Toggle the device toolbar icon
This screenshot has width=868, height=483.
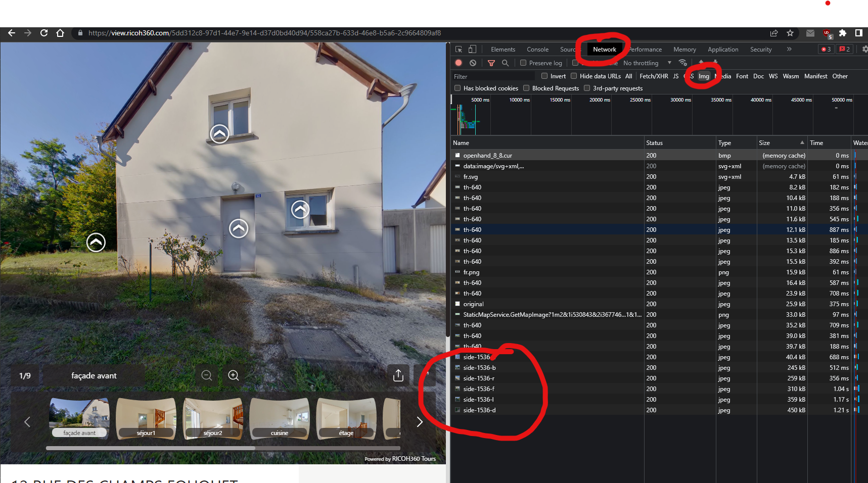point(472,50)
